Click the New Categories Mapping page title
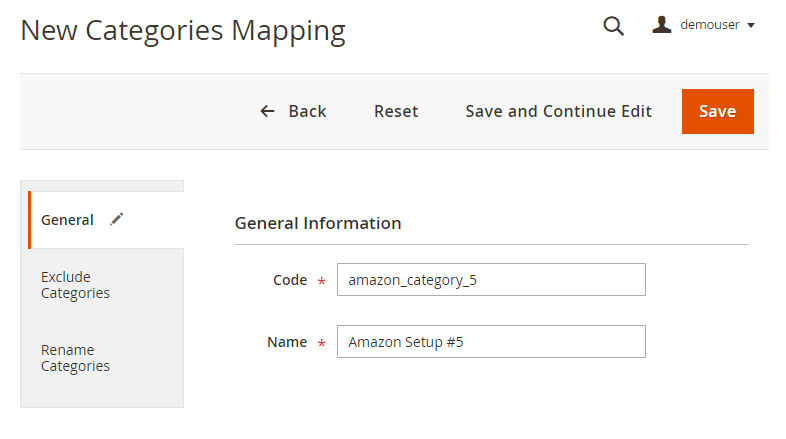Viewport: 786px width, 439px height. 183,30
